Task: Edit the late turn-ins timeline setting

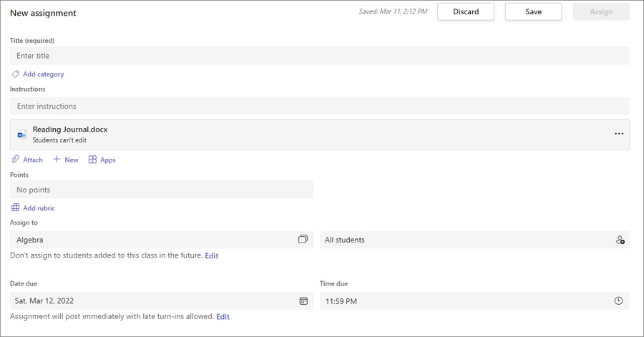Action: point(223,316)
